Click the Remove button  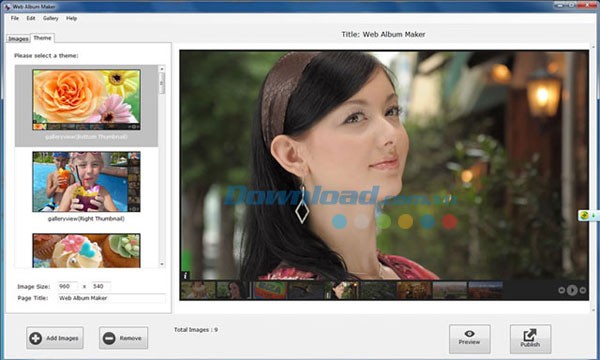(x=123, y=338)
